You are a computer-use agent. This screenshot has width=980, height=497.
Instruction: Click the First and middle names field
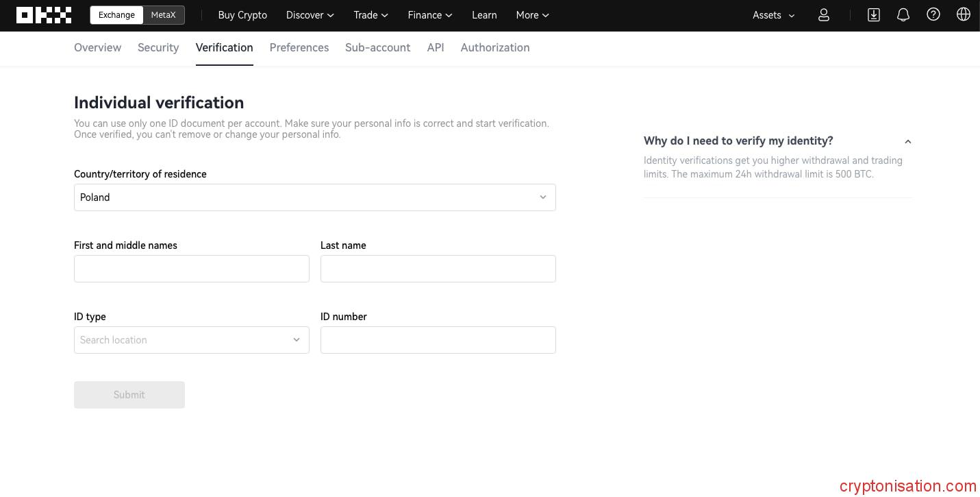click(191, 269)
